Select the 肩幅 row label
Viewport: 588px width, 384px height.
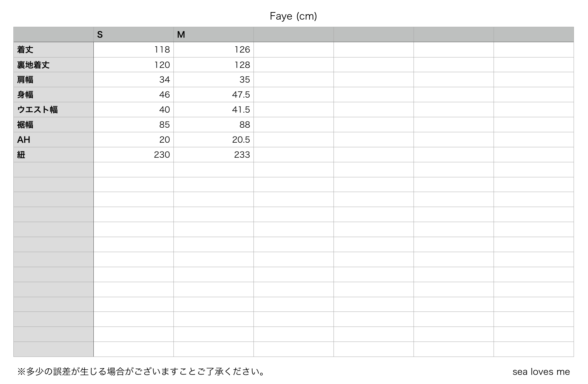point(54,80)
